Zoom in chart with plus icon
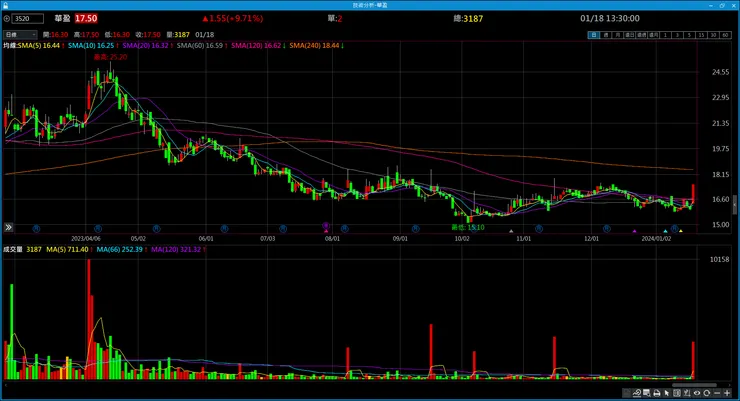This screenshot has width=740, height=401. tap(727, 393)
